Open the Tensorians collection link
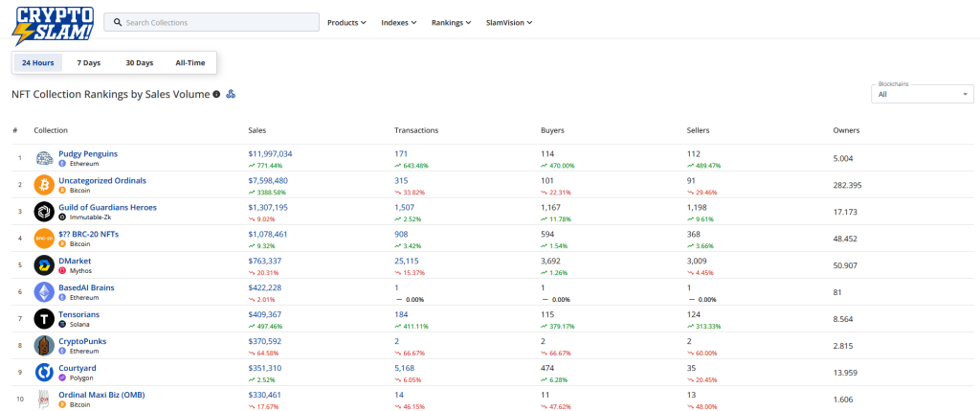This screenshot has height=411, width=980. click(x=78, y=314)
